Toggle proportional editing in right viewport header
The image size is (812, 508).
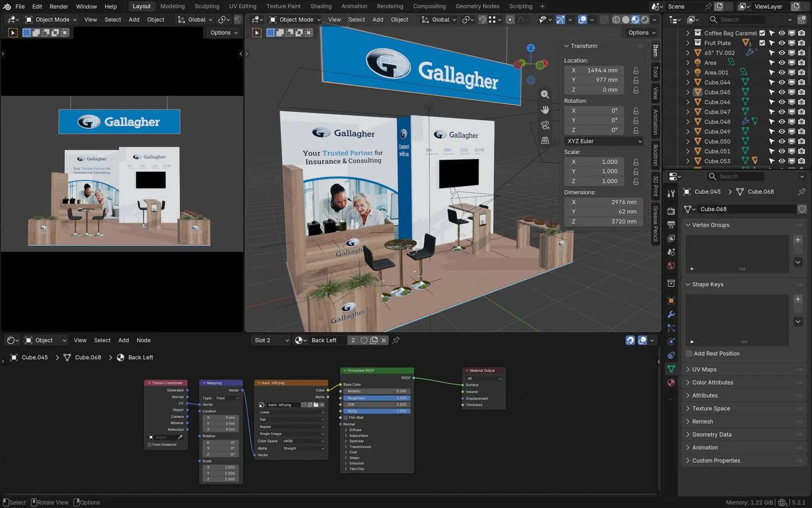click(510, 19)
